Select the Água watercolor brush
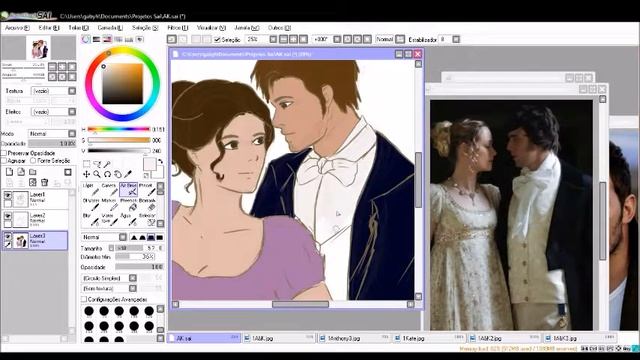This screenshot has height=360, width=640. point(128,220)
